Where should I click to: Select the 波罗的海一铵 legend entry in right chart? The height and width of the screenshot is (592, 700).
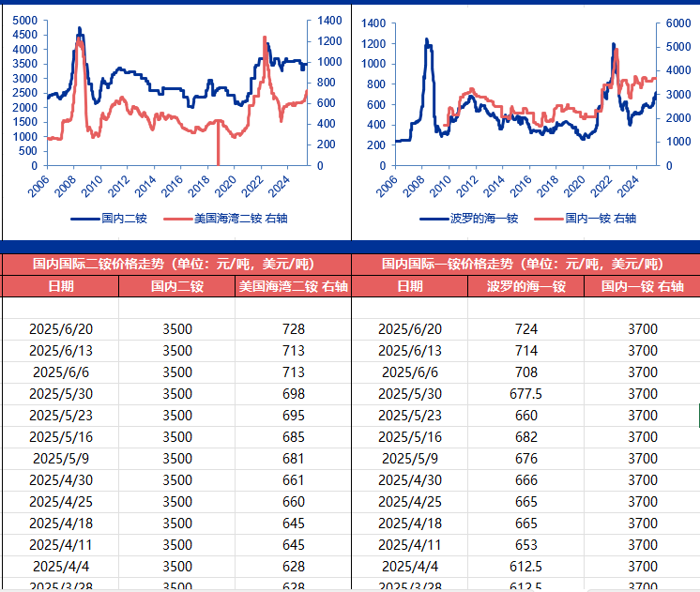(x=483, y=218)
